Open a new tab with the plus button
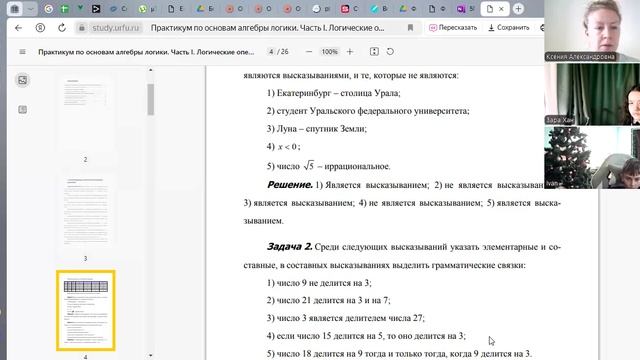 click(518, 9)
